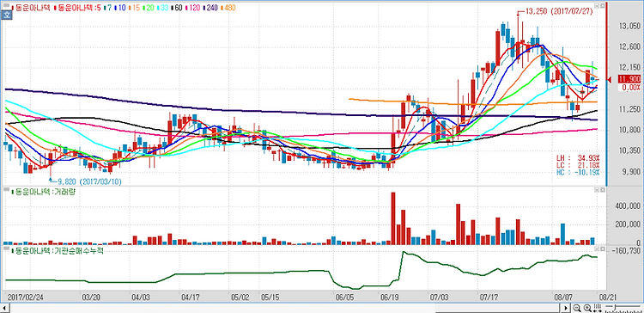Close the 기관순매수누적 panel
Screen dimensions: 644x313
tap(602, 249)
